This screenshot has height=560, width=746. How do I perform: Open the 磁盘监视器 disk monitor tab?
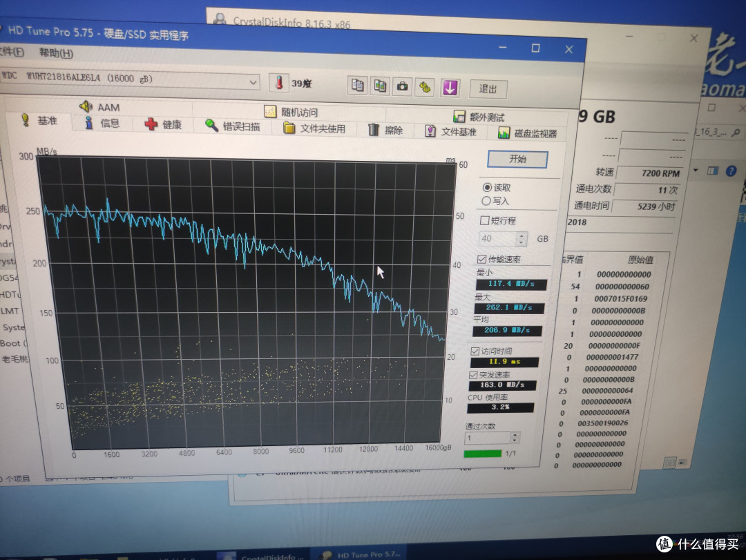(x=527, y=133)
